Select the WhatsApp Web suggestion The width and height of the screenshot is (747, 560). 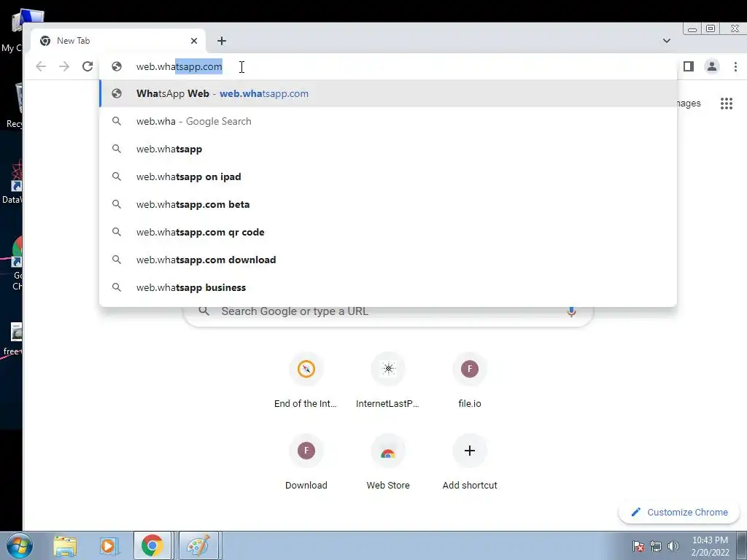pyautogui.click(x=388, y=93)
